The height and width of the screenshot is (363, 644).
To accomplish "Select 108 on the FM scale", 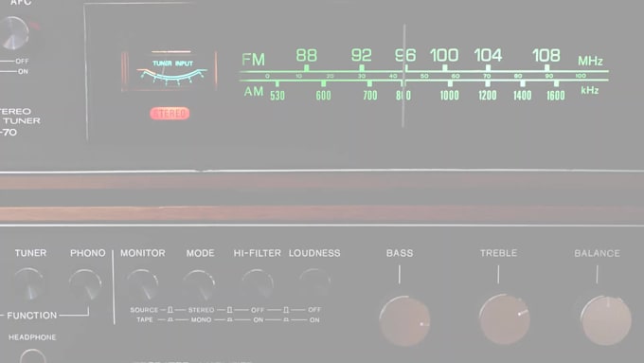I will pos(546,55).
